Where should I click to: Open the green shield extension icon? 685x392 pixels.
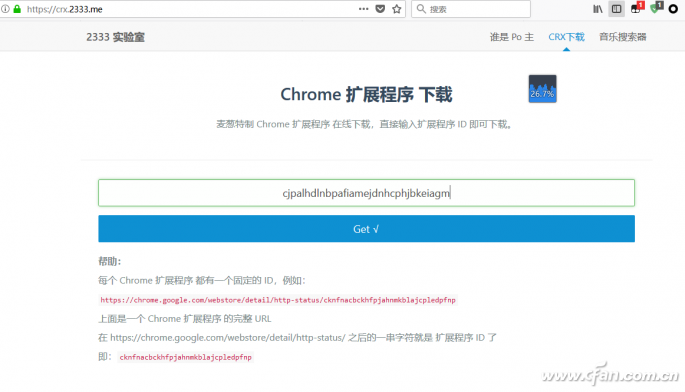[x=656, y=8]
